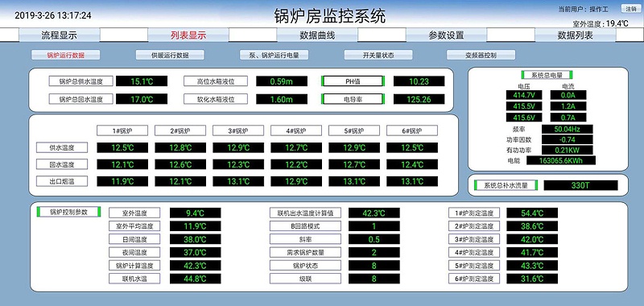Click the 6#炉测定温度 value 31.6℃
This screenshot has width=644, height=306.
tap(532, 279)
